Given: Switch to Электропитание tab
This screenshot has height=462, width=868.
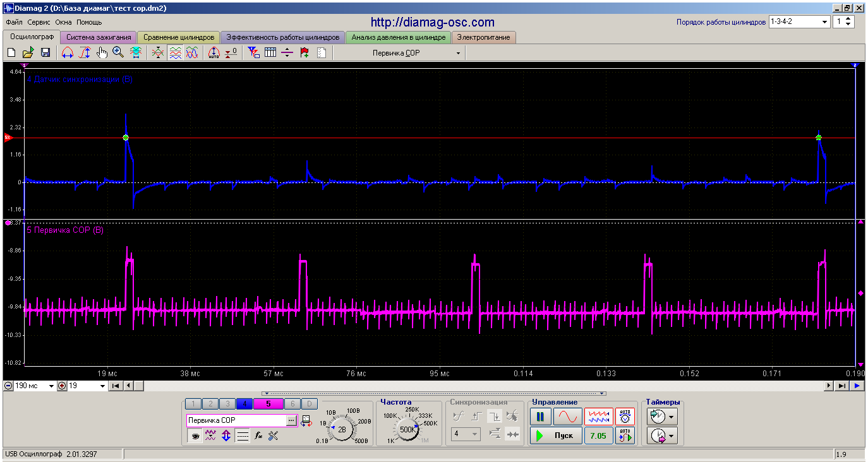Looking at the screenshot, I should pyautogui.click(x=484, y=37).
